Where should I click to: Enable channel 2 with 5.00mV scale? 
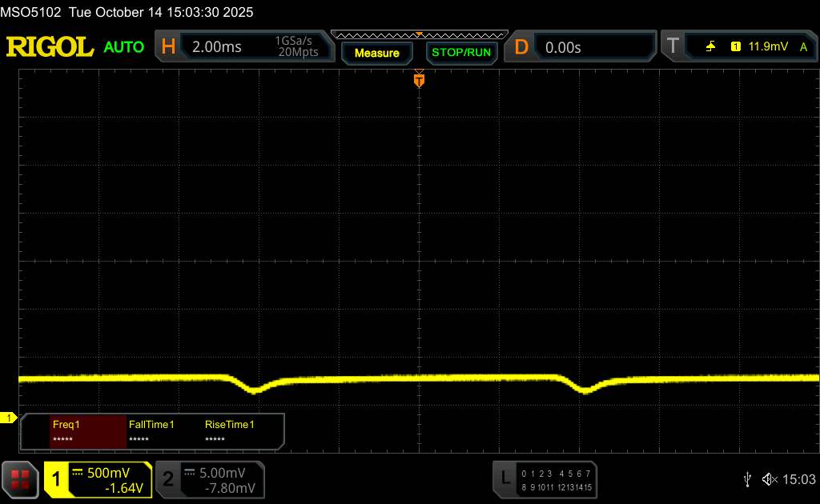click(210, 479)
